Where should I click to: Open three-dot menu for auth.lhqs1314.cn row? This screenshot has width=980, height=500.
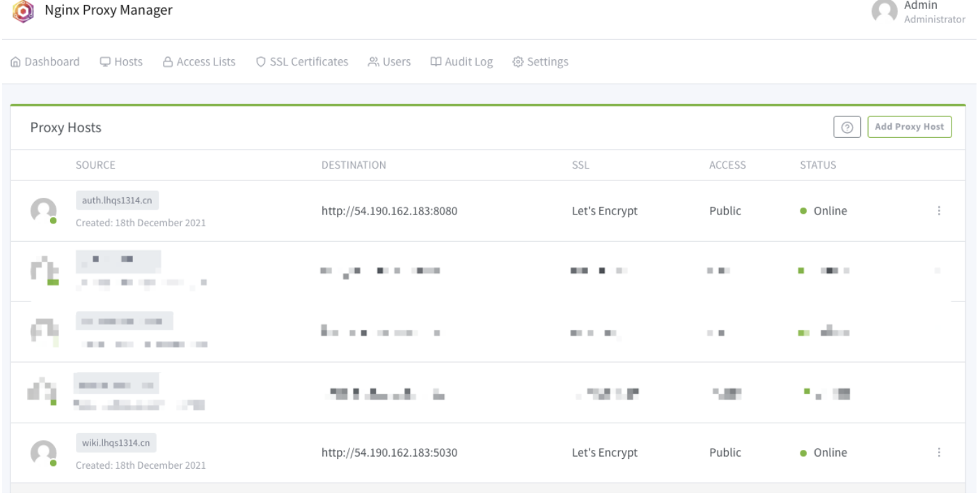[940, 211]
